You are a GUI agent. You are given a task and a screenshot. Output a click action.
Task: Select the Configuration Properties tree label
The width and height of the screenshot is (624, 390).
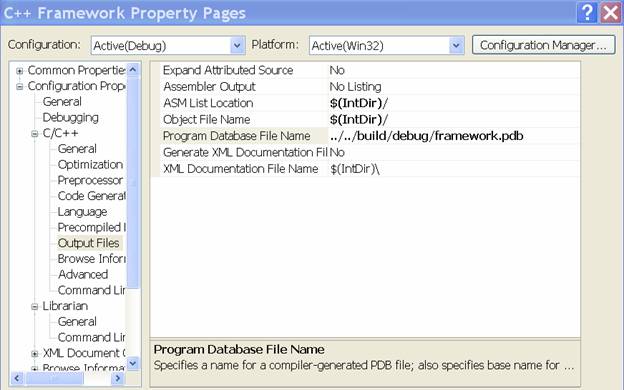76,86
